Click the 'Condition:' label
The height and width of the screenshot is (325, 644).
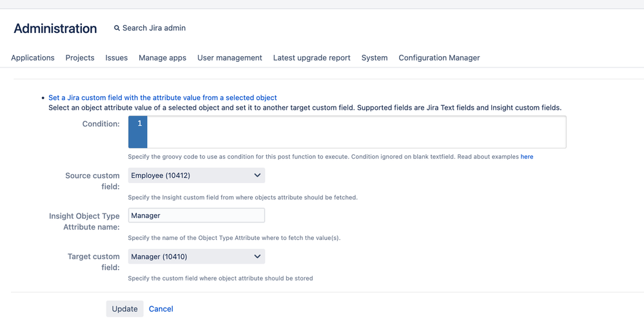coord(101,124)
